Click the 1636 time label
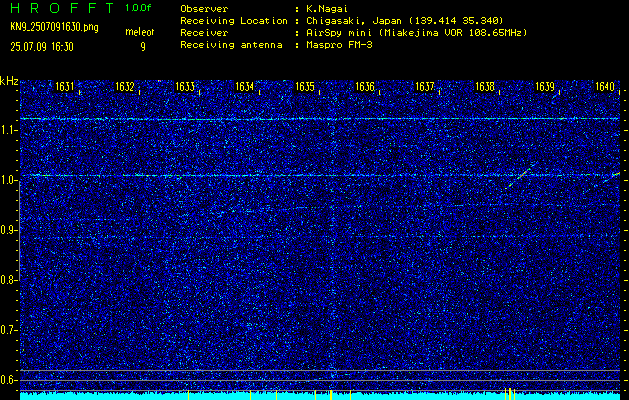Screen dimensions: 629x400 click(365, 87)
